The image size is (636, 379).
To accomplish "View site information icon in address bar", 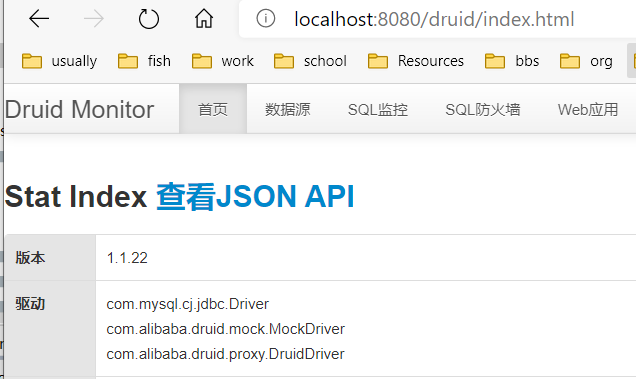I will click(265, 19).
